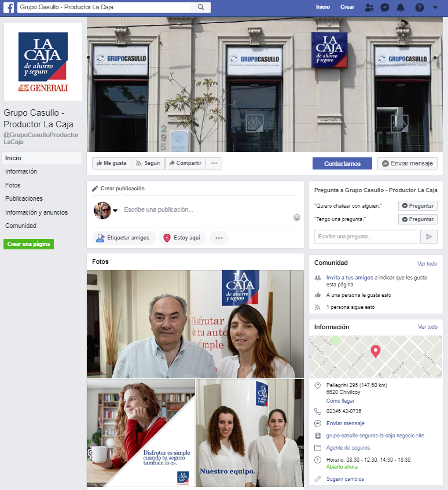Open Publicaciones in the sidebar

click(24, 198)
